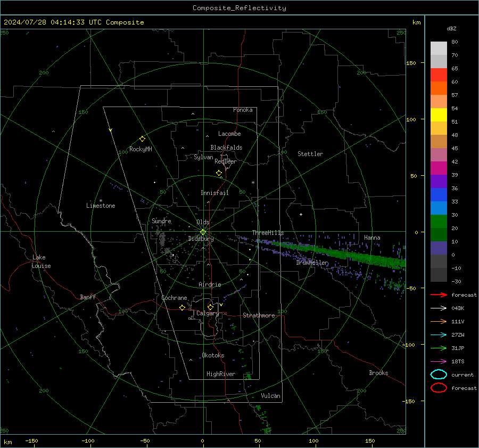Click the Brooks label
Image resolution: width=479 pixels, height=448 pixels.
[378, 373]
